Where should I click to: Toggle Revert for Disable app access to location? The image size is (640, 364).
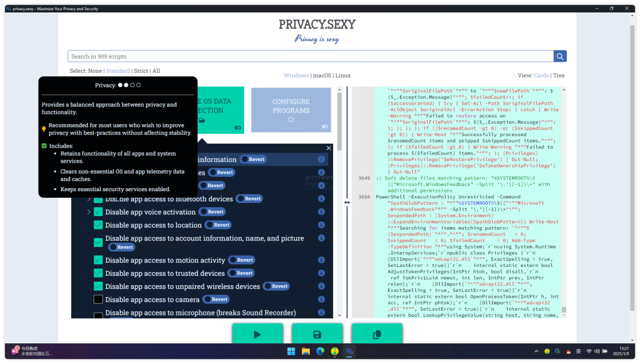[218, 225]
